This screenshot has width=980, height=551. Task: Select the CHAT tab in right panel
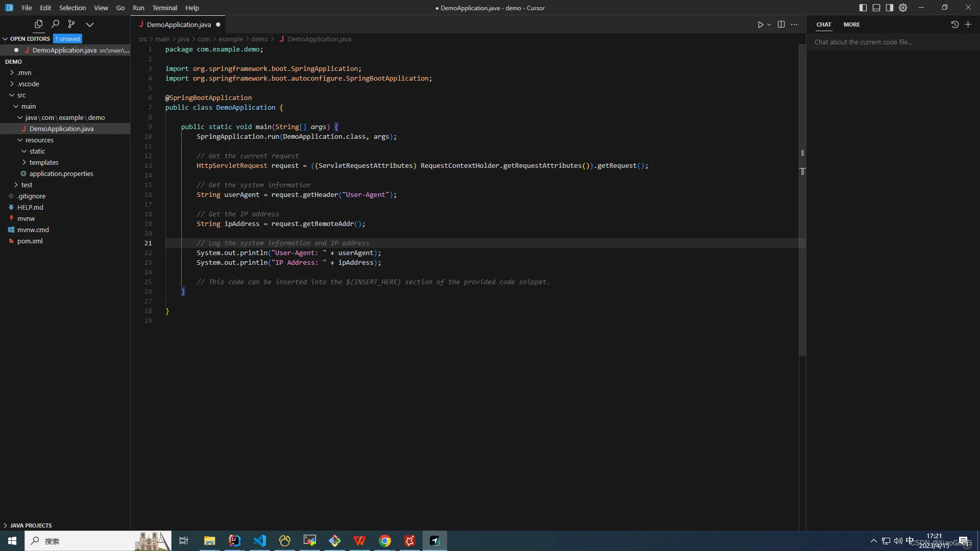coord(824,23)
